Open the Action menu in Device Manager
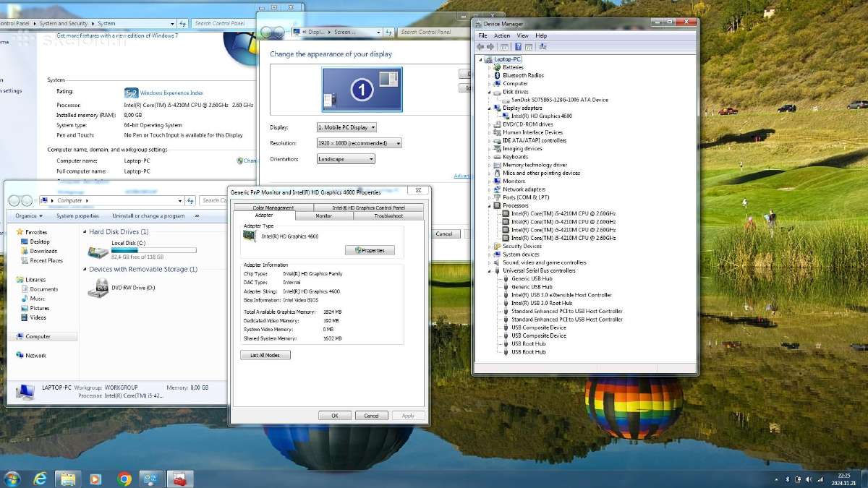The width and height of the screenshot is (868, 488). click(502, 35)
